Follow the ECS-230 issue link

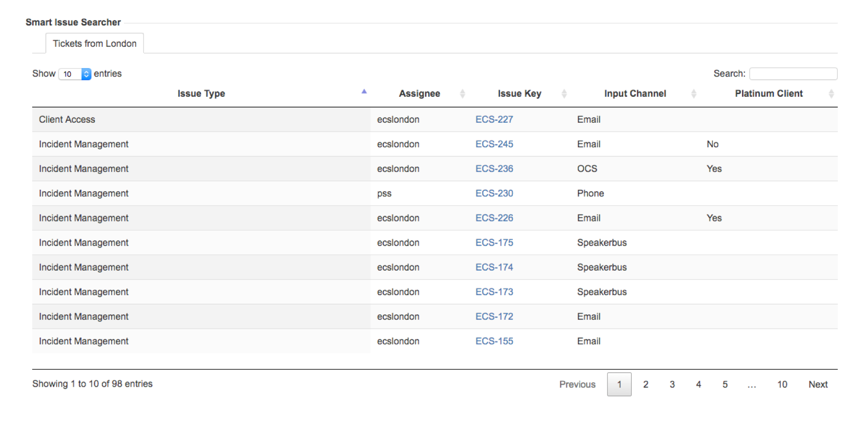pos(494,193)
